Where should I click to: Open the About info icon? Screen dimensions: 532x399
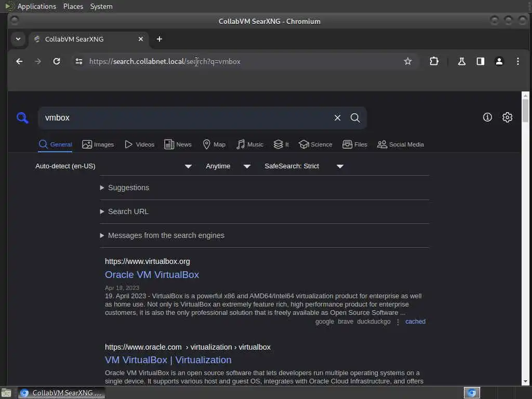pyautogui.click(x=487, y=117)
